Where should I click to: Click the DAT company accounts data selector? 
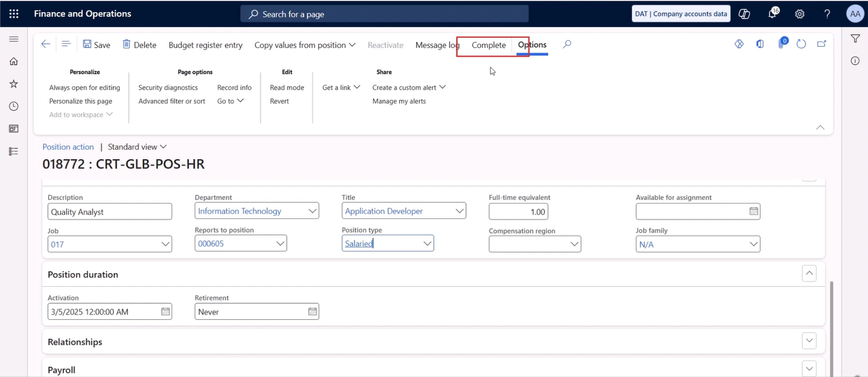coord(681,14)
